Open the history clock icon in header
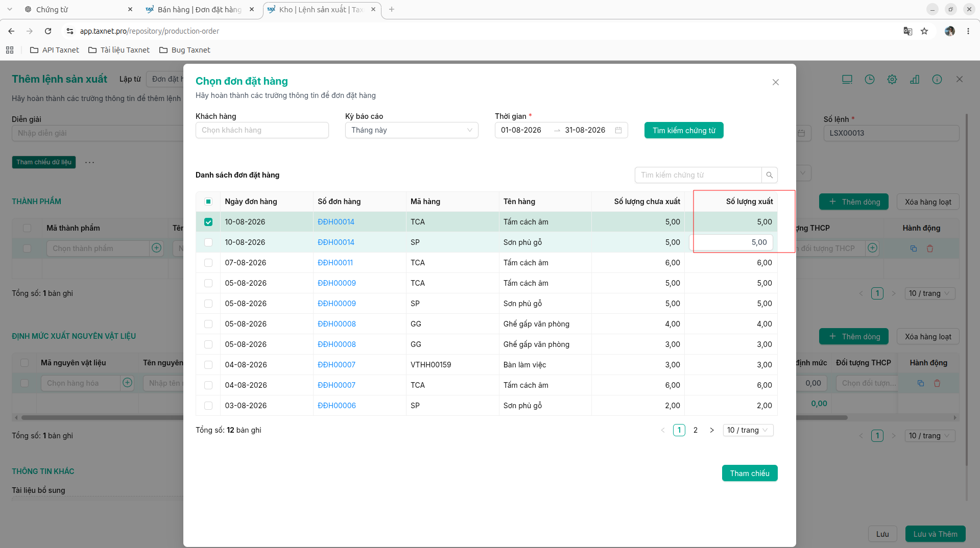The width and height of the screenshot is (980, 548). 869,79
